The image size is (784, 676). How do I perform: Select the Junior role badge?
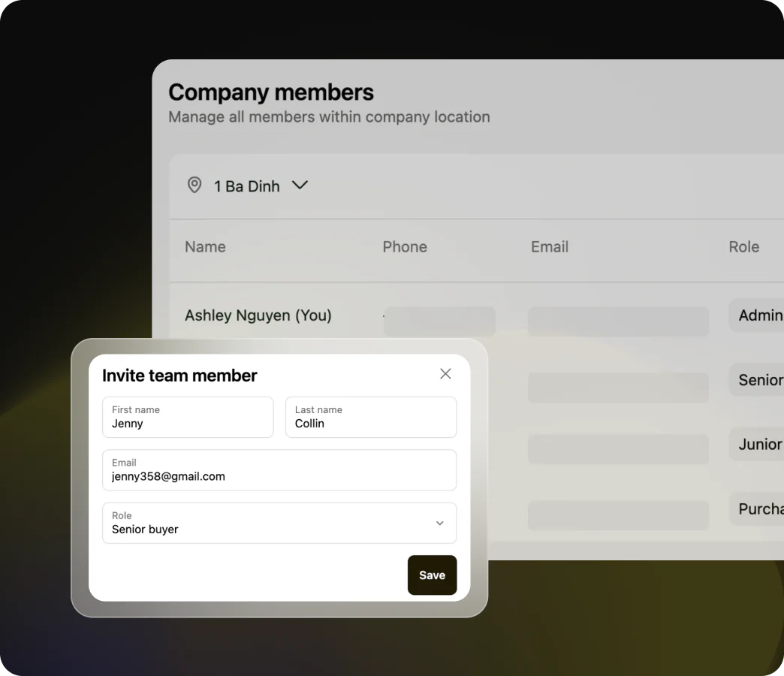click(x=758, y=445)
